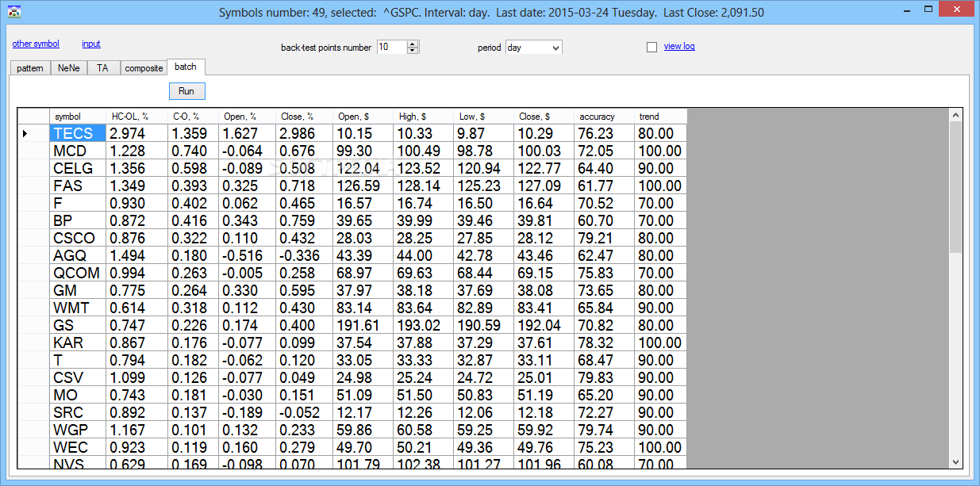Screen dimensions: 980x486
Task: Sort by the accuracy column header
Action: point(604,117)
